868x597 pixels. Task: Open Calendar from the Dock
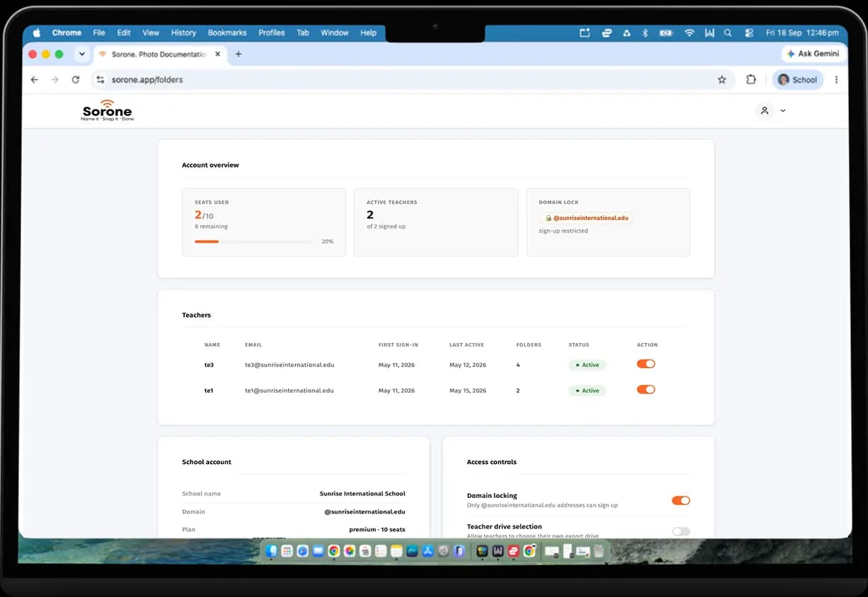(x=365, y=551)
